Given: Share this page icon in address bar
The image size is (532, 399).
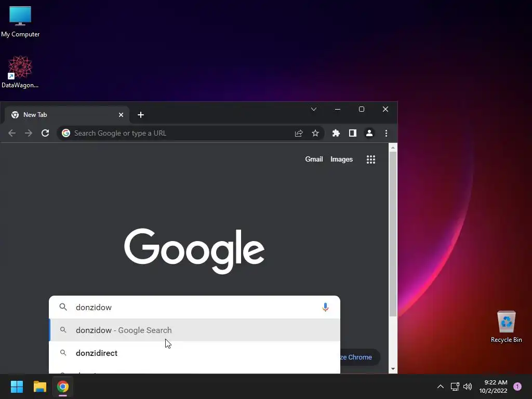Looking at the screenshot, I should click(x=299, y=134).
